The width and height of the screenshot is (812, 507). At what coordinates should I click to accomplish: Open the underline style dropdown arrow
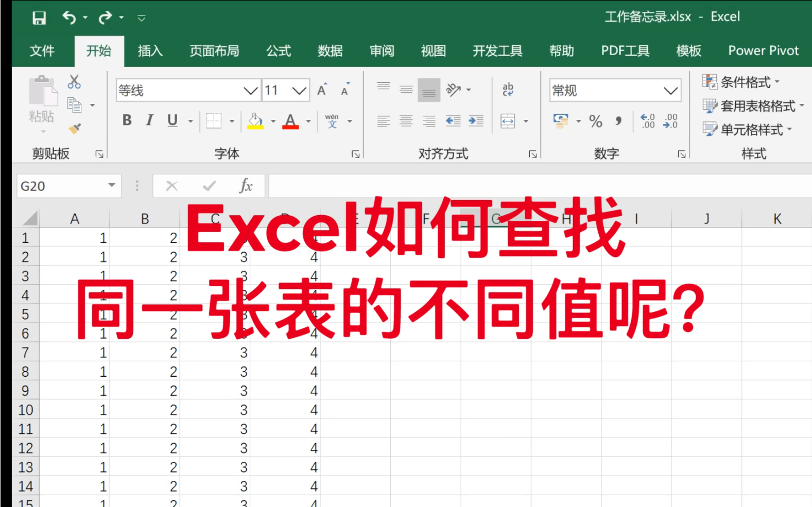click(191, 121)
